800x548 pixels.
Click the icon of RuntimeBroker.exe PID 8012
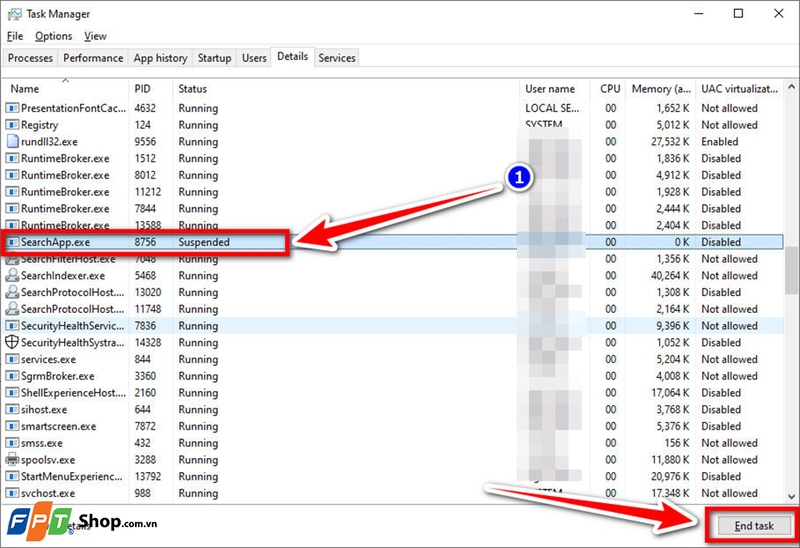click(12, 175)
